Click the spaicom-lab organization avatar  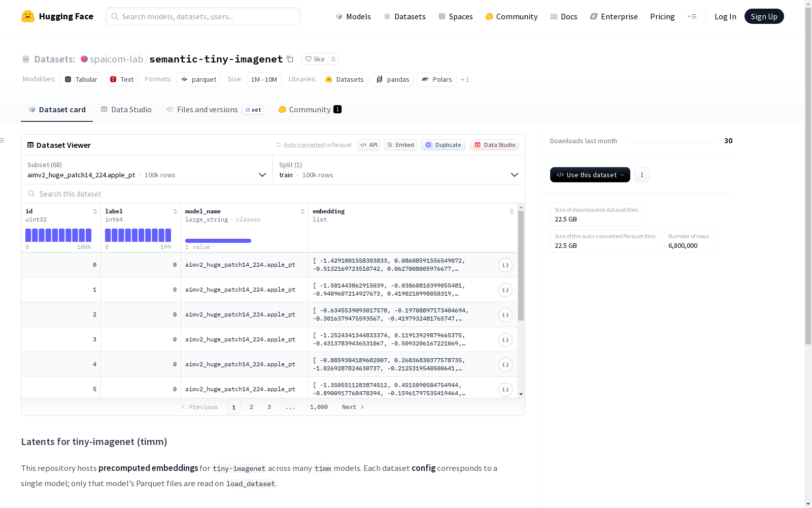click(x=84, y=59)
